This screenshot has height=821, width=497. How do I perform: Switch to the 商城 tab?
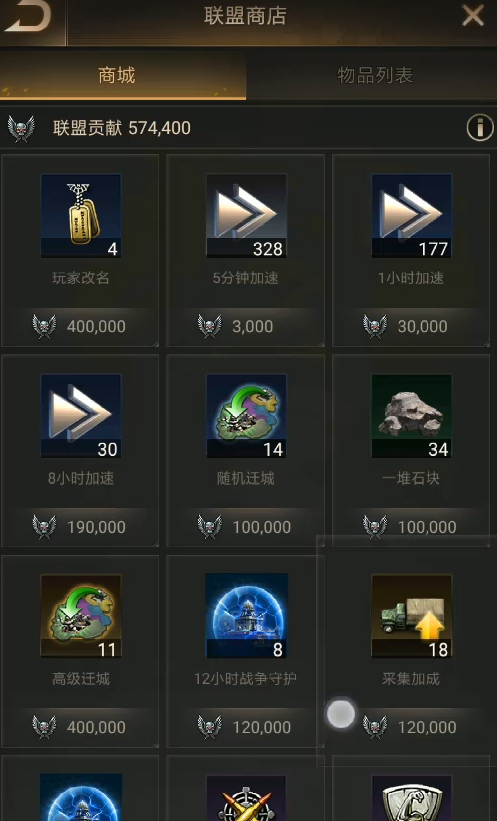tap(123, 75)
